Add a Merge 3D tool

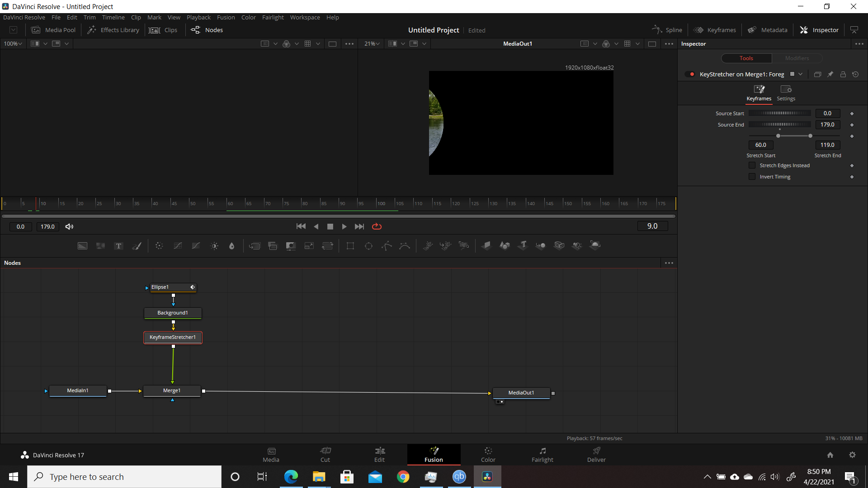[541, 245]
